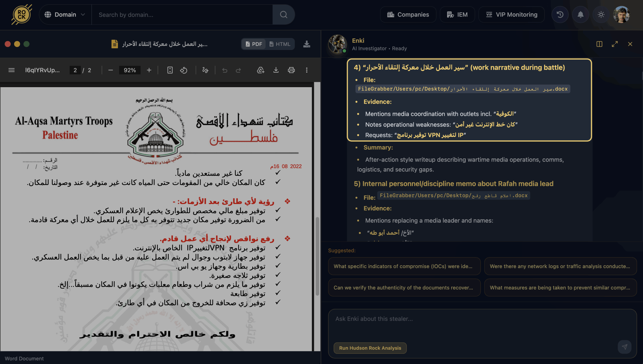Screen dimensions: 643x364
Task: Open the history clock icon
Action: click(560, 15)
